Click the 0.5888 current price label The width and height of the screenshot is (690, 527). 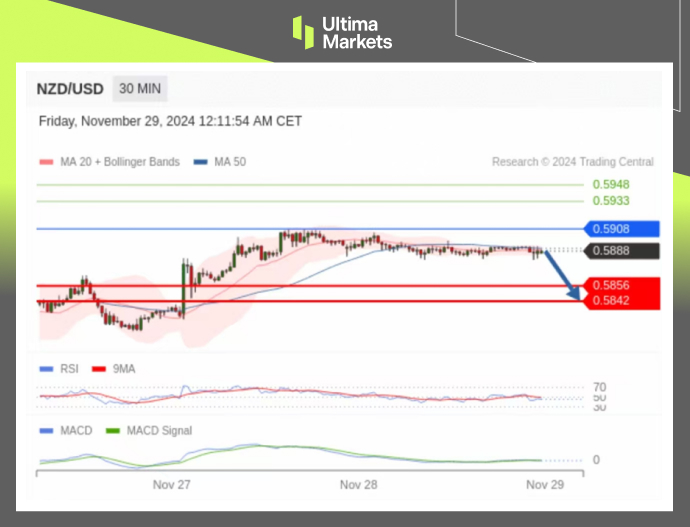[622, 251]
